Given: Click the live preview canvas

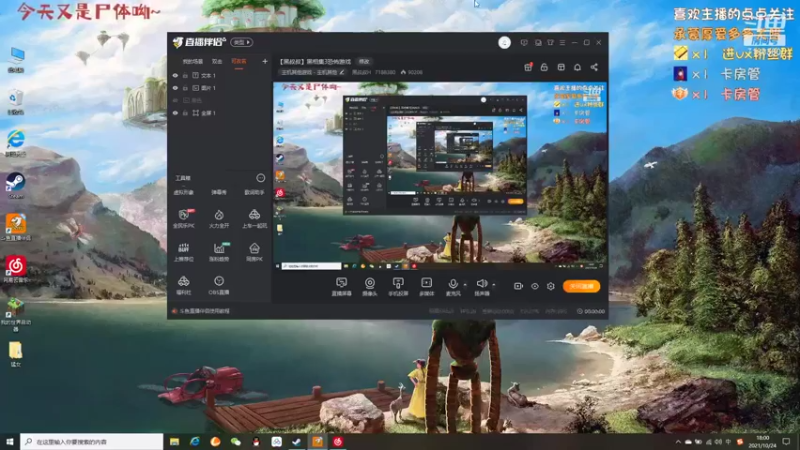Looking at the screenshot, I should (x=440, y=176).
